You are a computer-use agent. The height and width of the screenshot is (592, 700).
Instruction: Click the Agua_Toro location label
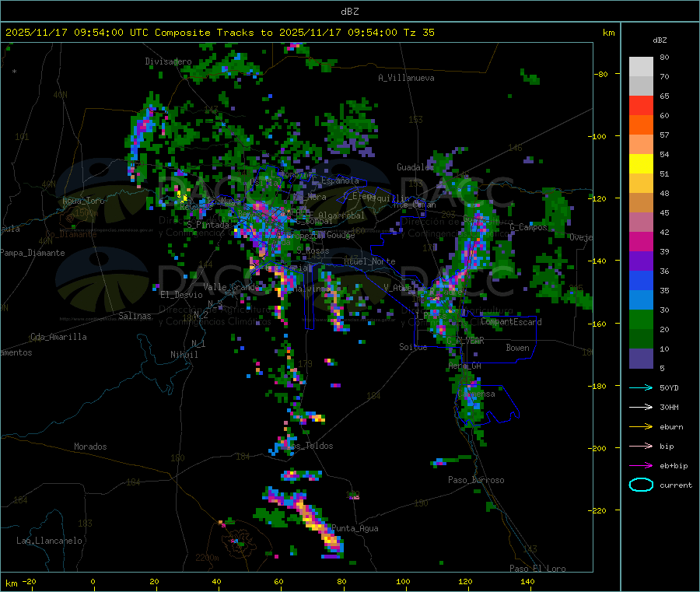click(83, 201)
